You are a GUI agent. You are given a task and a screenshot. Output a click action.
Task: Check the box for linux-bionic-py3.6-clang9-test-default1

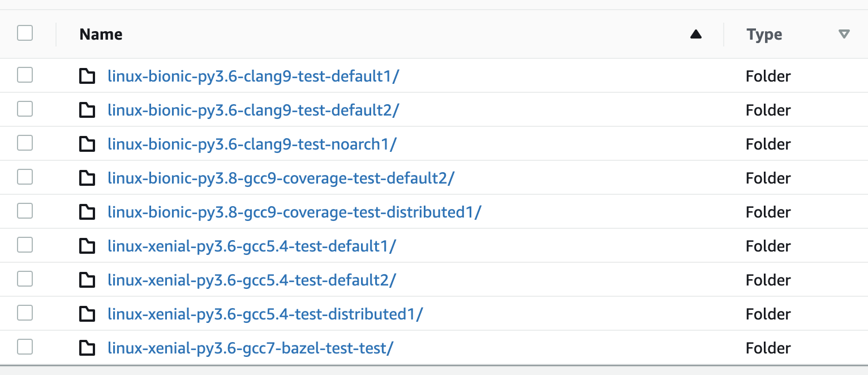[x=25, y=75]
